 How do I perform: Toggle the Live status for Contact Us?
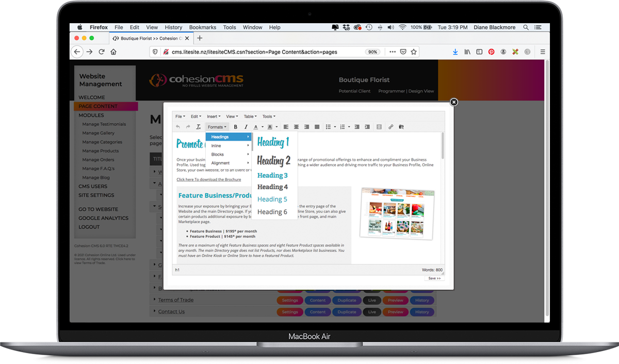[372, 312]
